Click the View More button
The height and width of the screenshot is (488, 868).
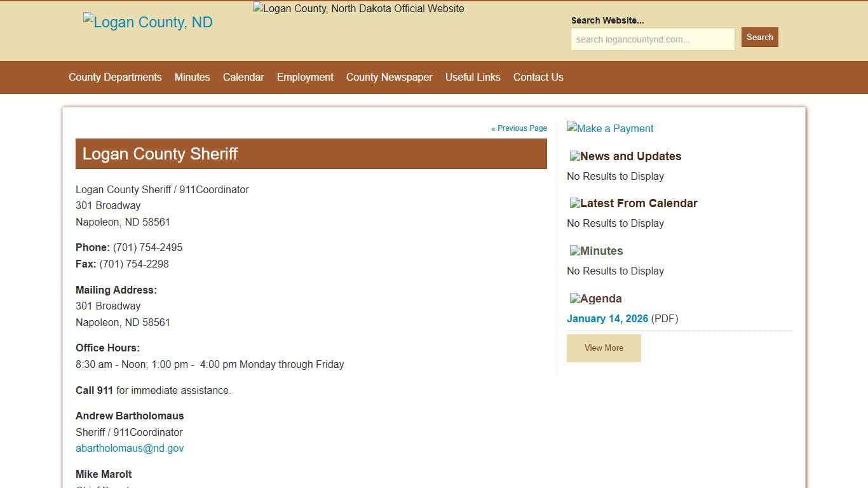point(604,348)
